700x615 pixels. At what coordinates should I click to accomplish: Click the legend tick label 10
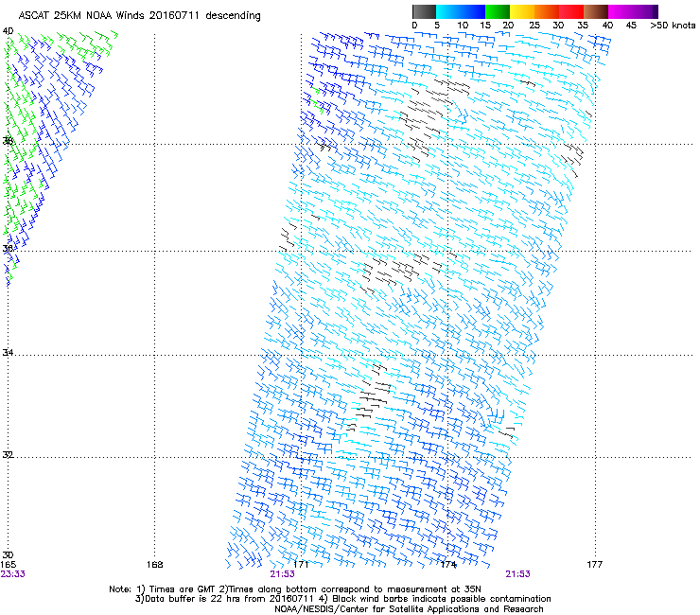pyautogui.click(x=463, y=26)
